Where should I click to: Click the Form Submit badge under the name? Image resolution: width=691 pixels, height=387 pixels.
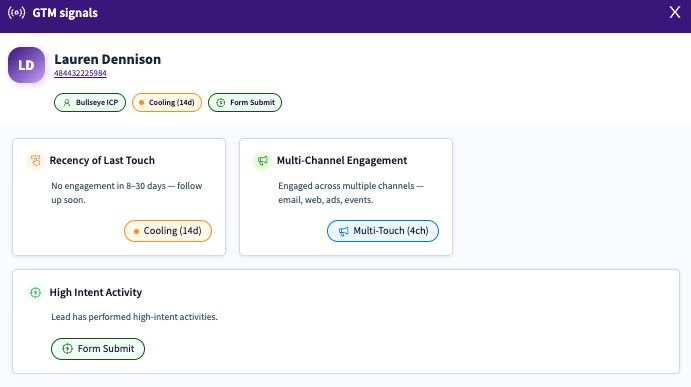click(x=245, y=102)
